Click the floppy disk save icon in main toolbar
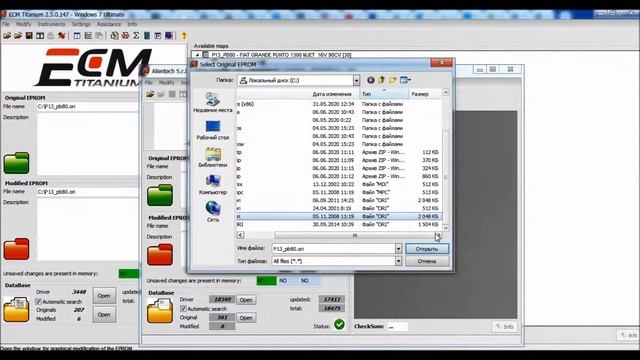 29,36
